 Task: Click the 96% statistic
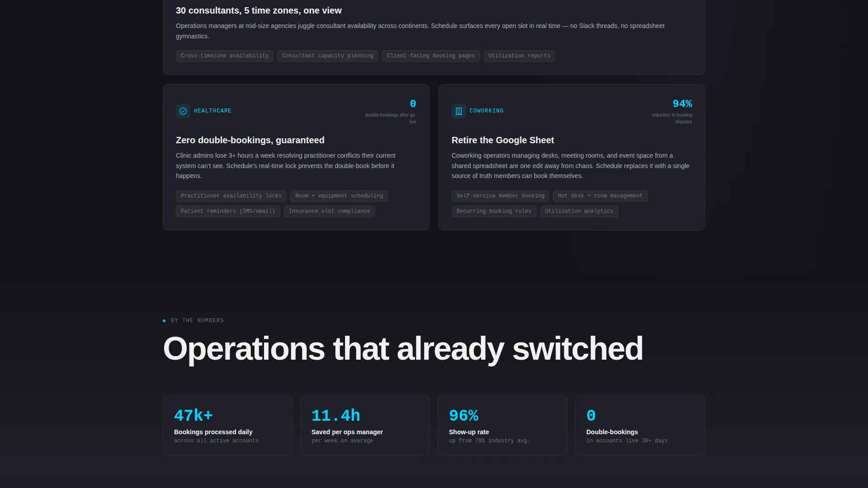coord(464,416)
